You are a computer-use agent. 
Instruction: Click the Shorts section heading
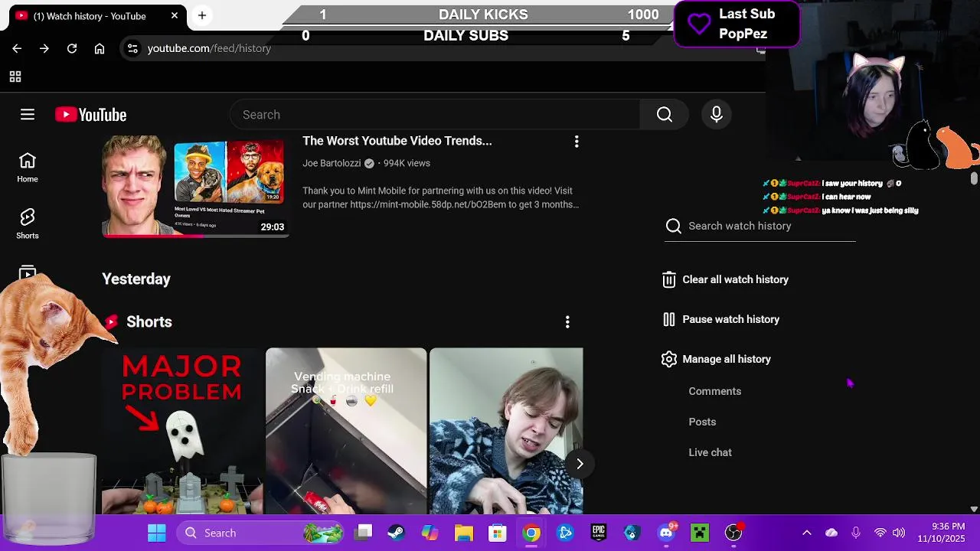point(149,322)
